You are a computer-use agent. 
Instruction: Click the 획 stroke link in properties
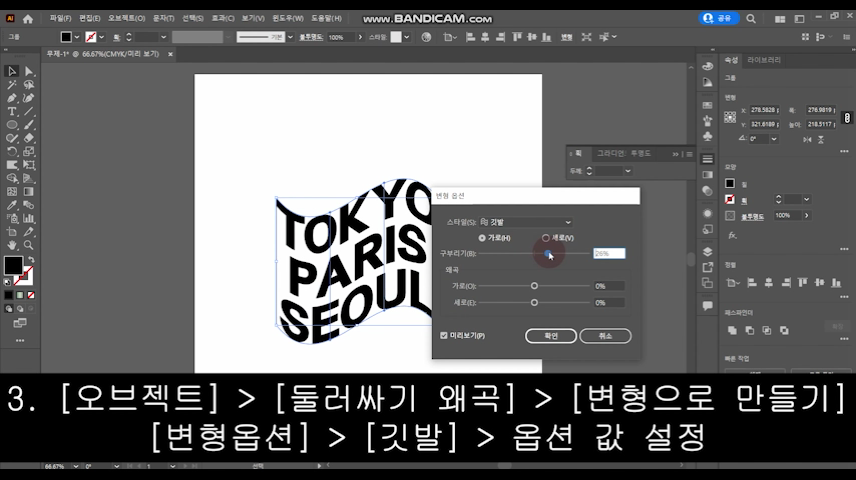[x=744, y=201]
